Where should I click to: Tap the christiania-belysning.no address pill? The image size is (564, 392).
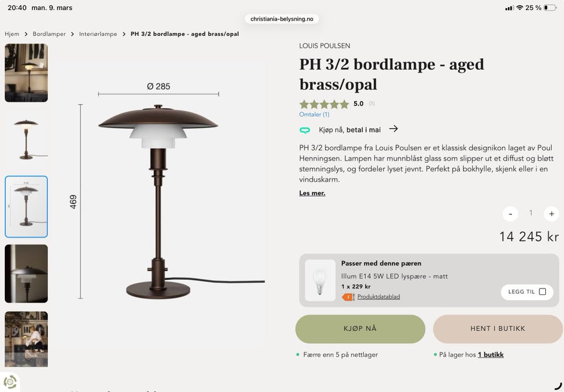click(x=282, y=19)
